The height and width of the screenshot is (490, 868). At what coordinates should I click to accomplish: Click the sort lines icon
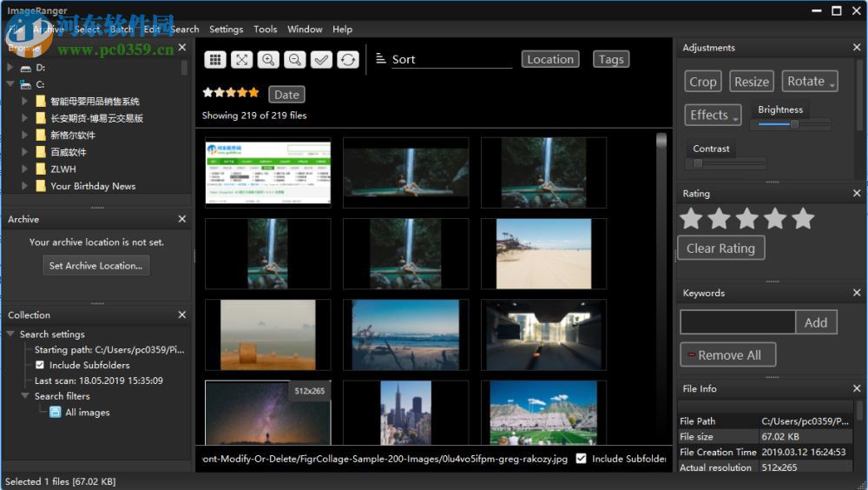[x=381, y=58]
